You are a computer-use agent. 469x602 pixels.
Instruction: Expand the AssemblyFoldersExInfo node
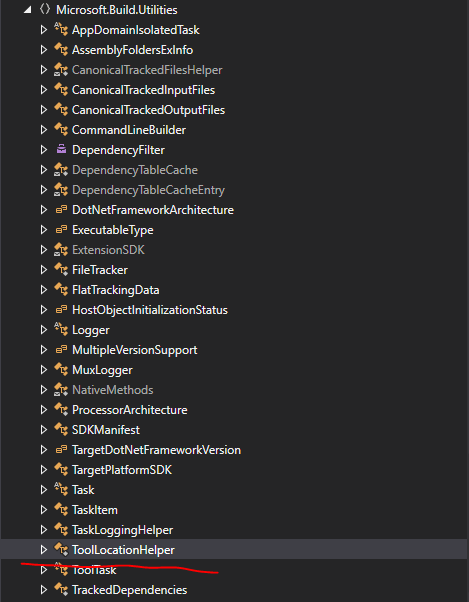[44, 50]
